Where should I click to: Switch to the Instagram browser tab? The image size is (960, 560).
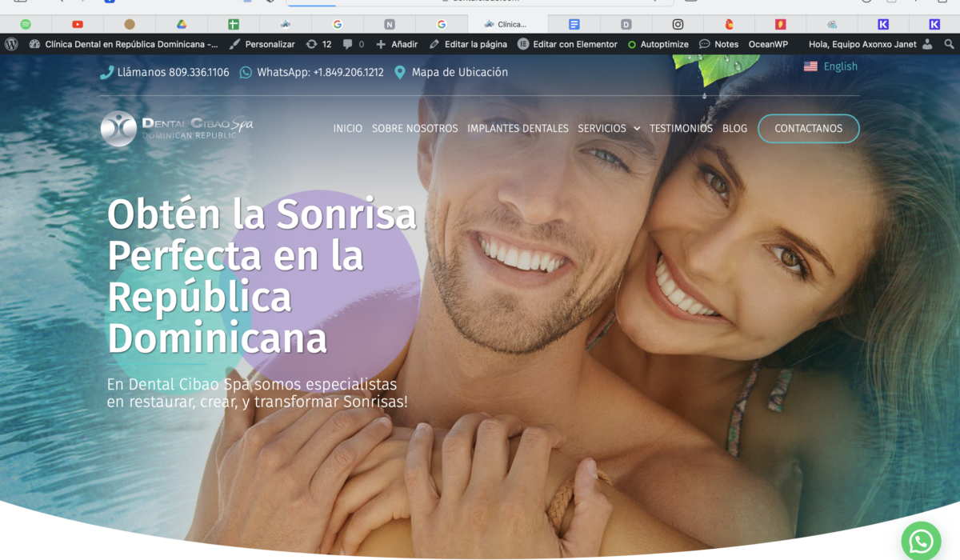click(x=678, y=24)
